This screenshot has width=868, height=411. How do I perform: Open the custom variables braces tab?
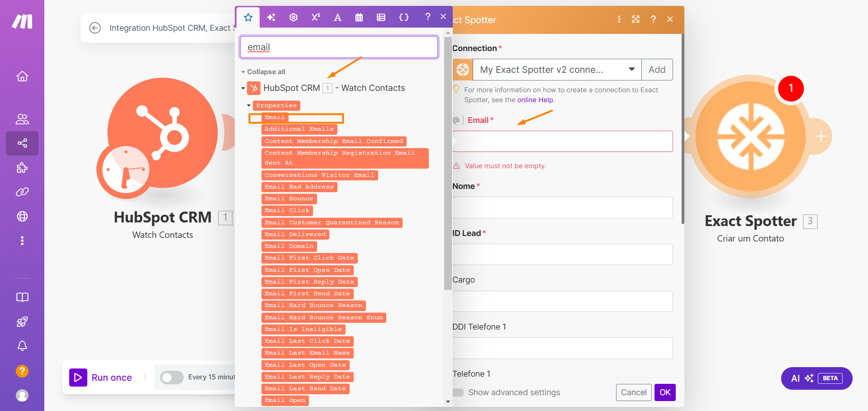(404, 17)
